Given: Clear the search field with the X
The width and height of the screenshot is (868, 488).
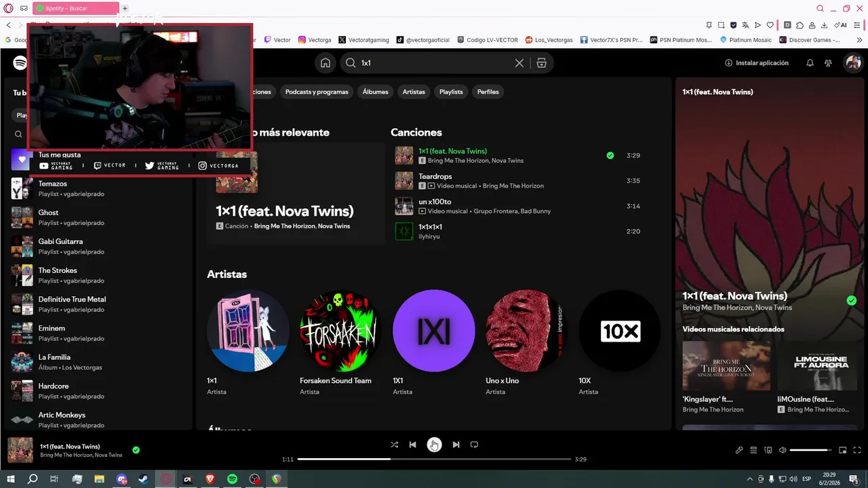Looking at the screenshot, I should pyautogui.click(x=519, y=63).
